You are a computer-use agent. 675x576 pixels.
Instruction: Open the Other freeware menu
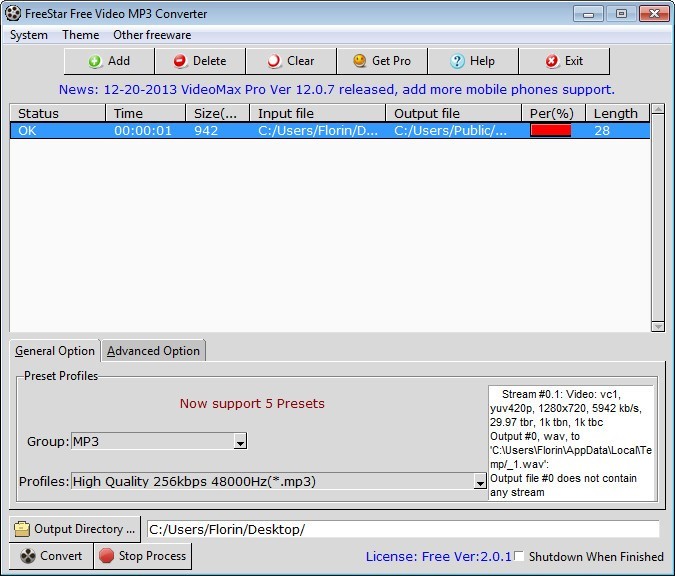click(152, 35)
